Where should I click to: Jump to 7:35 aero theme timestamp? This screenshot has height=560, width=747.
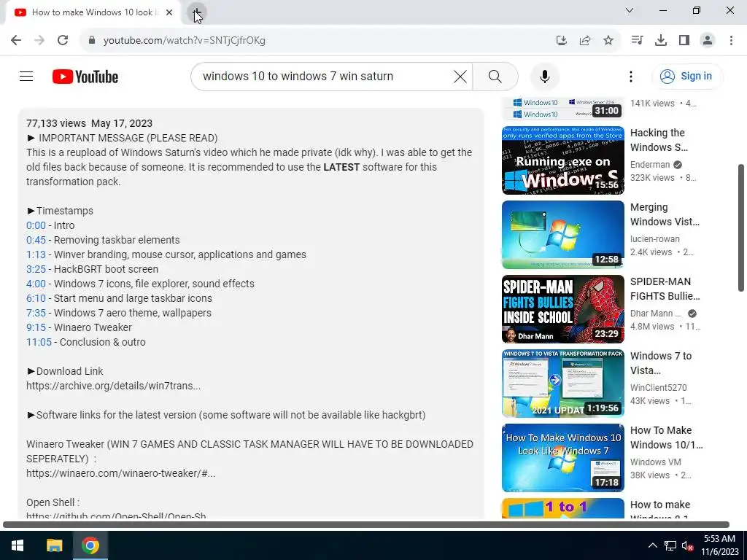coord(36,313)
